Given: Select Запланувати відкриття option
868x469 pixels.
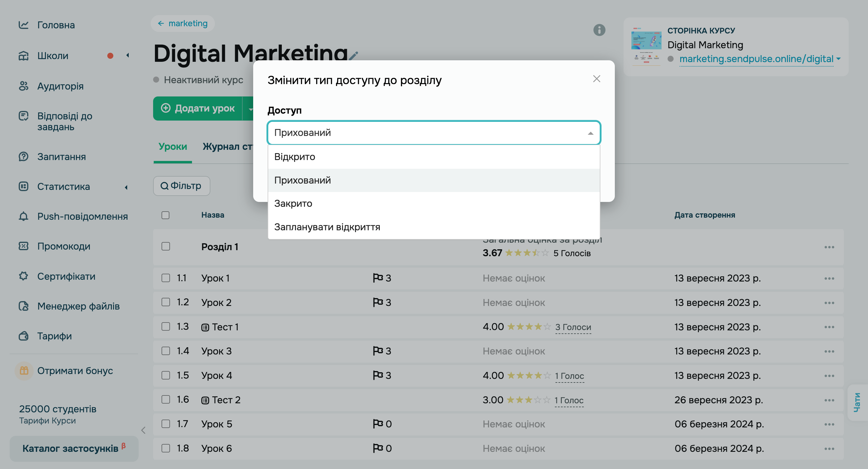Looking at the screenshot, I should pos(327,227).
